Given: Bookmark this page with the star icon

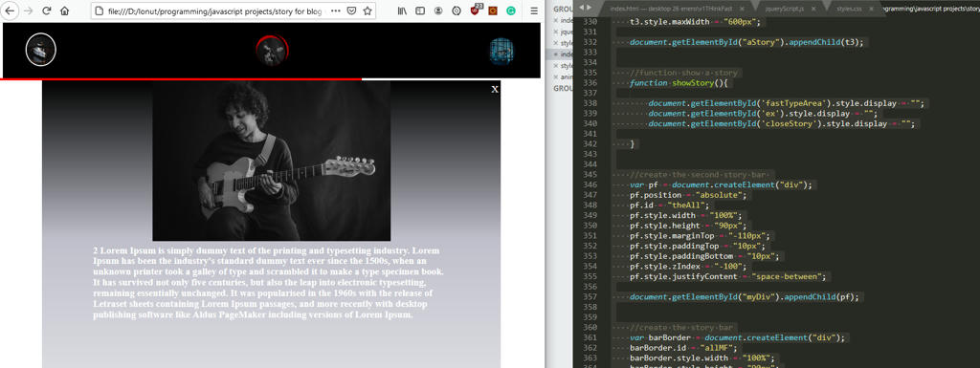Looking at the screenshot, I should (x=367, y=11).
